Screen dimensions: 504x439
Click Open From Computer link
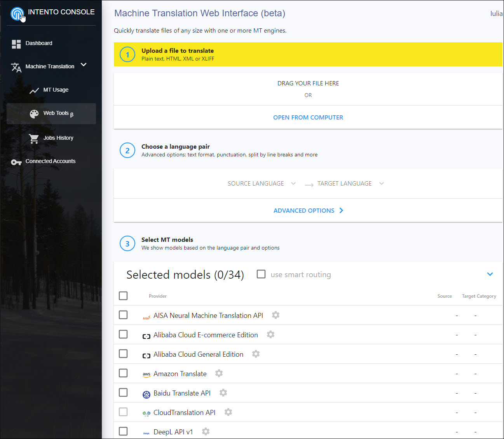pos(308,117)
